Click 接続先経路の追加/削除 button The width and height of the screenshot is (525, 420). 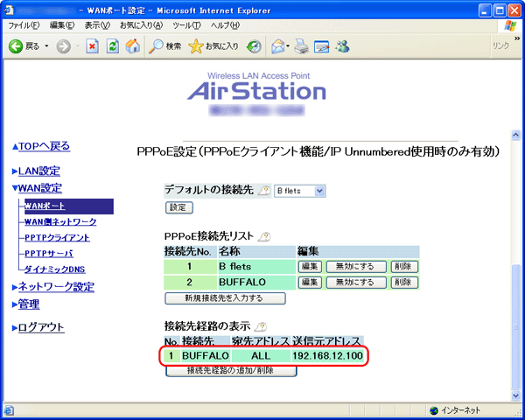[231, 370]
